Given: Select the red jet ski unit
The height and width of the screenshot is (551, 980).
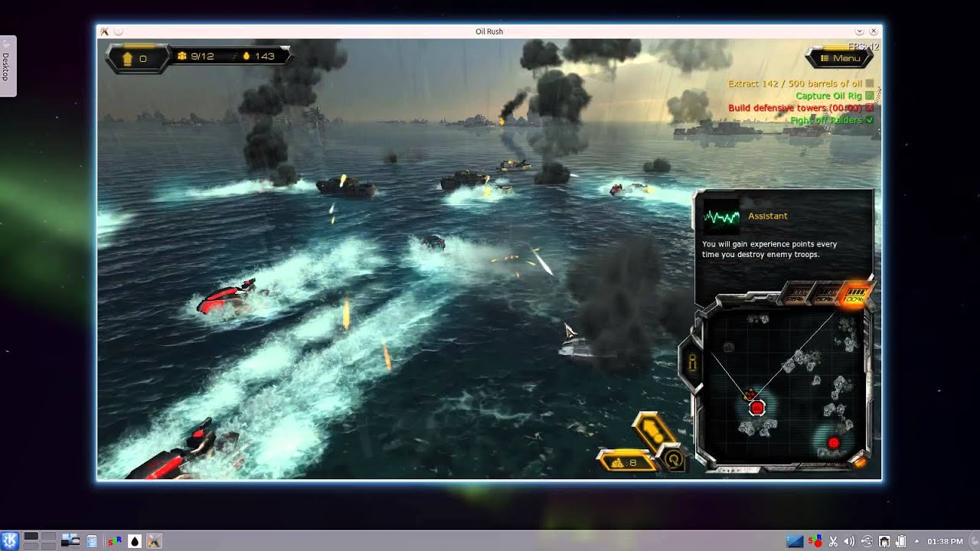Looking at the screenshot, I should [227, 298].
